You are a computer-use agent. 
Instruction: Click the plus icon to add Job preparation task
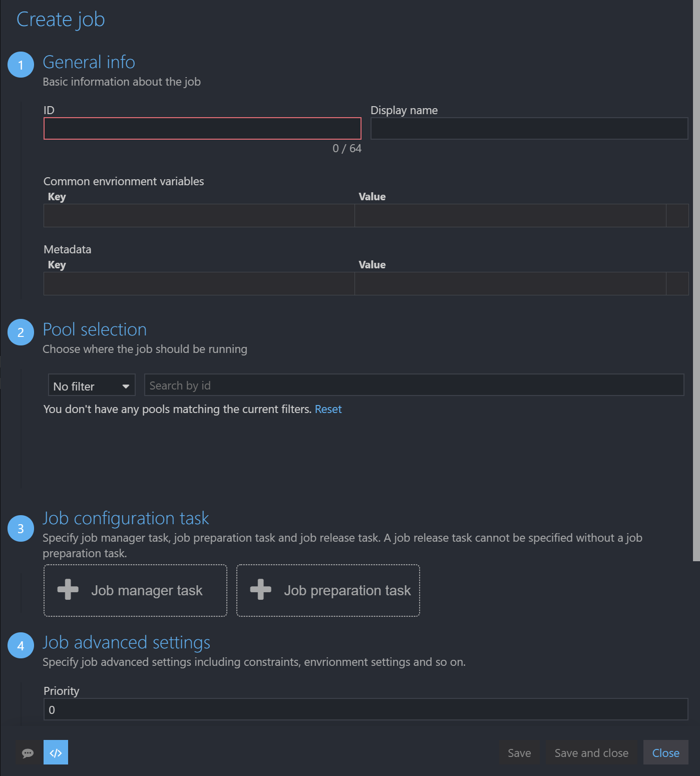click(261, 590)
